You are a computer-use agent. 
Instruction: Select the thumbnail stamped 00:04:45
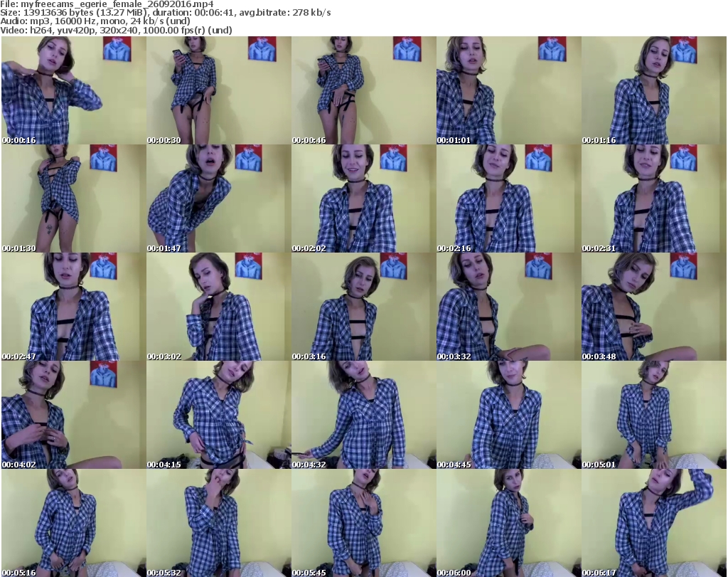[508, 415]
